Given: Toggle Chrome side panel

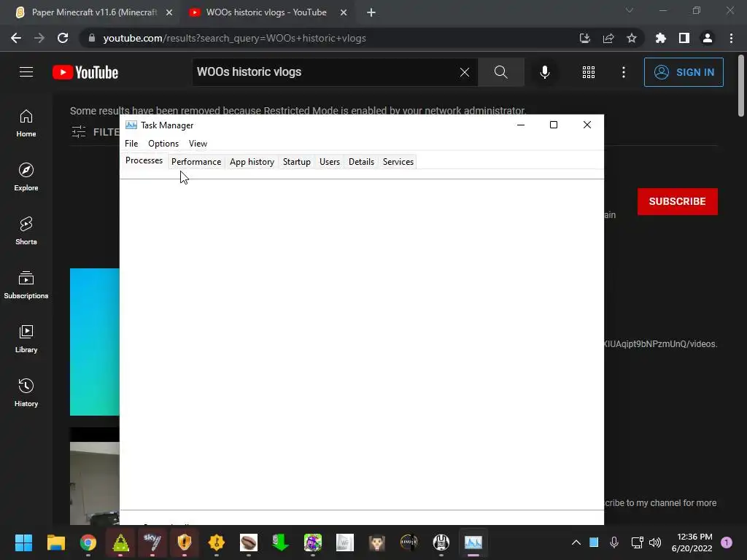Looking at the screenshot, I should tap(684, 38).
